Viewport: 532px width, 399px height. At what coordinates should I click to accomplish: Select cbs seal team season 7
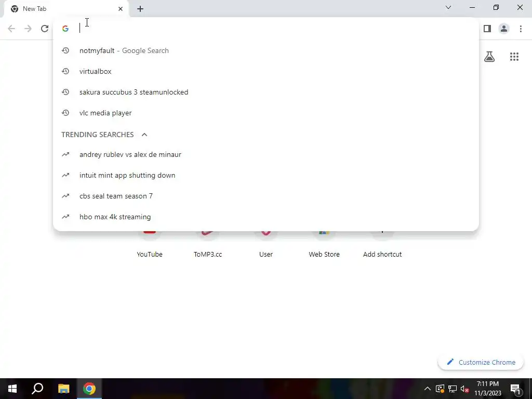click(x=265, y=196)
